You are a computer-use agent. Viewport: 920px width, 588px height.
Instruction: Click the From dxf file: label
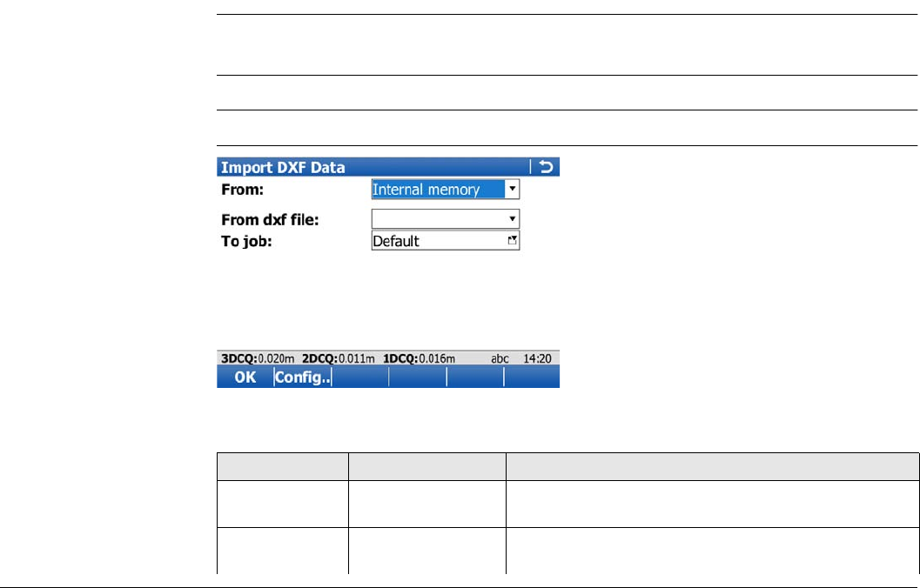pos(270,220)
